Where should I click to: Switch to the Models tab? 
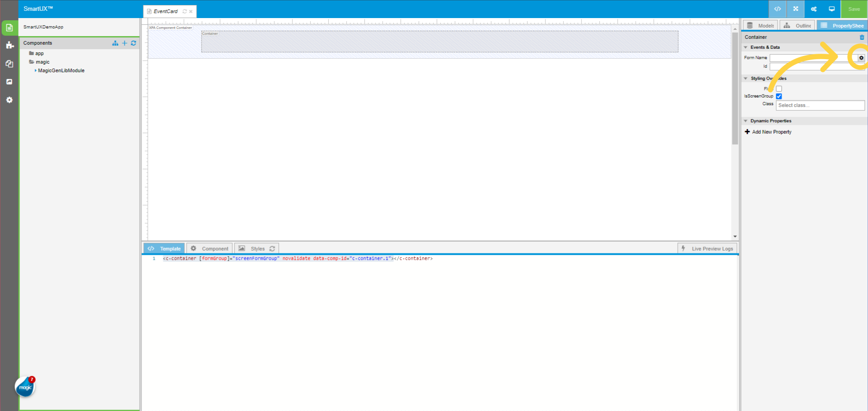coord(760,25)
